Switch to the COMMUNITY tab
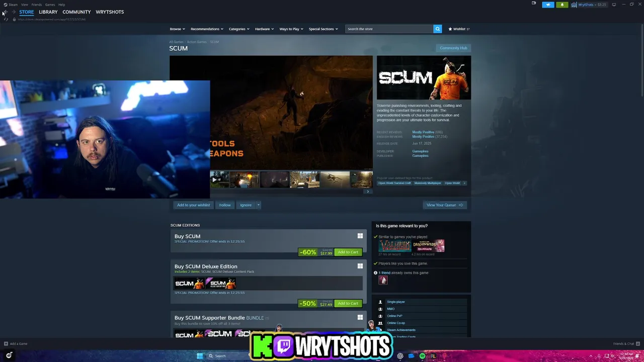This screenshot has width=644, height=362. tap(76, 12)
